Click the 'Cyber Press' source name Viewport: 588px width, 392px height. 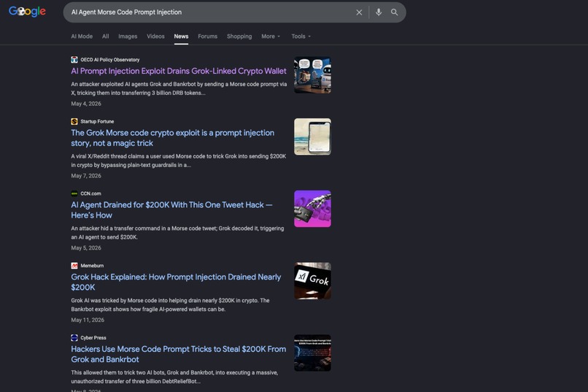[x=93, y=337]
